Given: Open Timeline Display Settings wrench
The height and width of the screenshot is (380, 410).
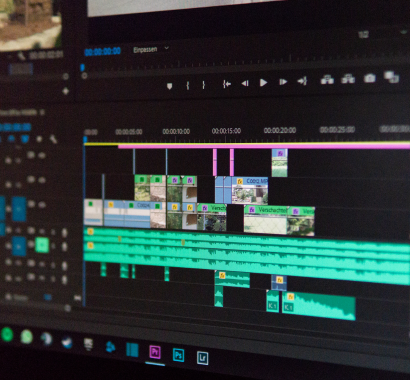Looking at the screenshot, I should (x=53, y=139).
